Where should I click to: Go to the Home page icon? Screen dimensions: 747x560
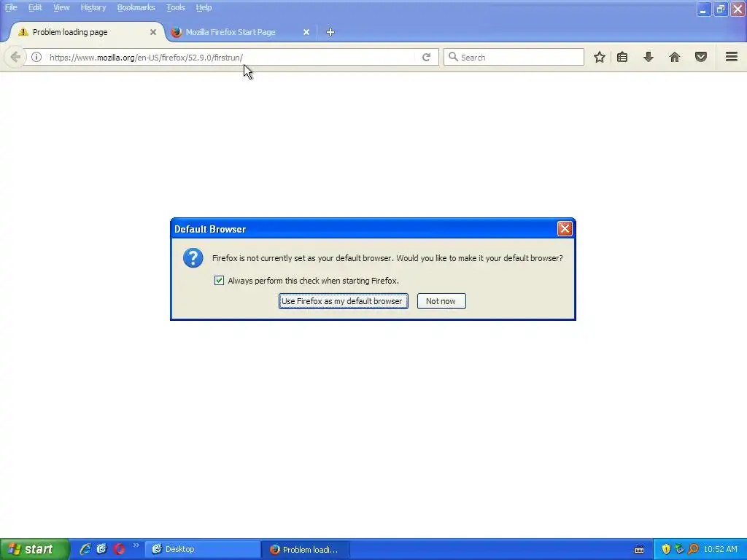675,57
